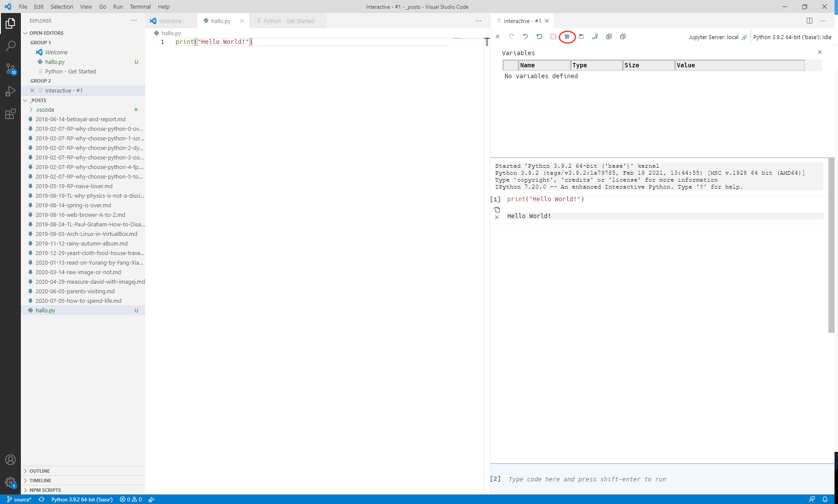Copy the print cell source icon

[497, 209]
